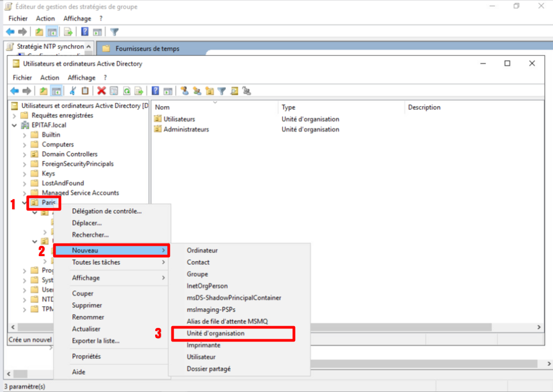Open the Action menu in AD window
This screenshot has height=392, width=553.
tap(50, 78)
